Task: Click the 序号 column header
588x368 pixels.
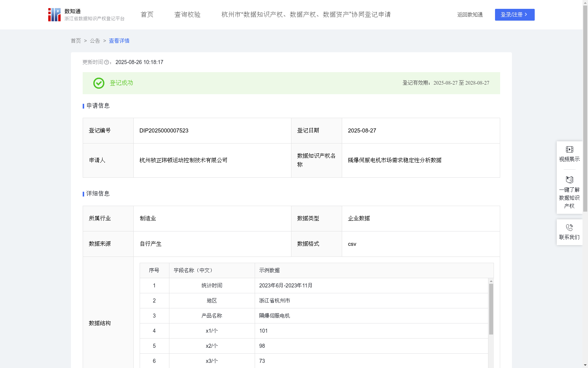Action: tap(154, 270)
